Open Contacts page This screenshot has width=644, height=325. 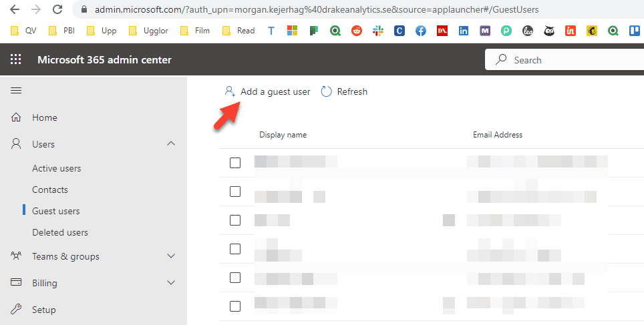[x=50, y=190]
